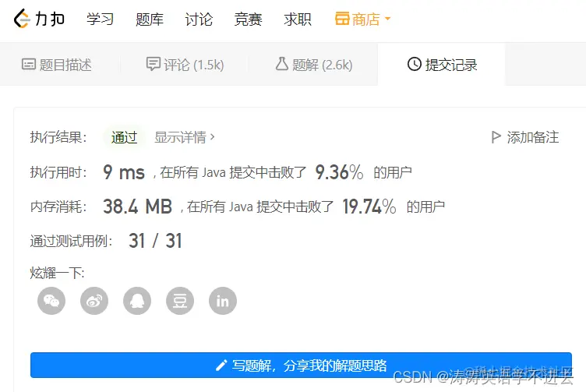Viewport: 586px width, 392px height.
Task: Go to the 讨论 section
Action: pyautogui.click(x=199, y=19)
